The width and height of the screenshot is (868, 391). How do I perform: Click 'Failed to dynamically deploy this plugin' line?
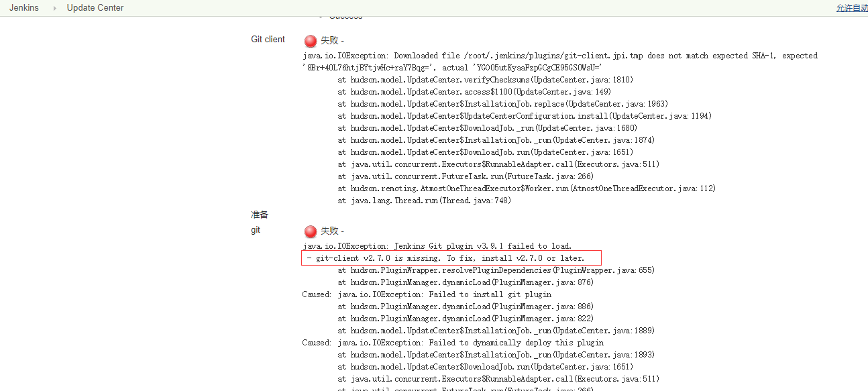(453, 343)
